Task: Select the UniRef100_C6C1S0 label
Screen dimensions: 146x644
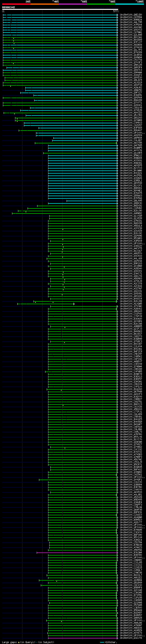Action: click(x=131, y=585)
